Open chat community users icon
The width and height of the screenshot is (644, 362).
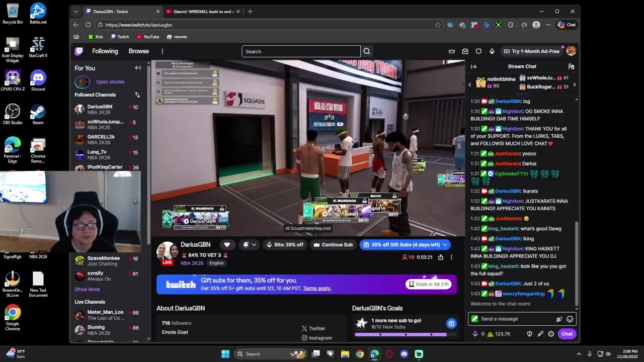click(x=571, y=66)
